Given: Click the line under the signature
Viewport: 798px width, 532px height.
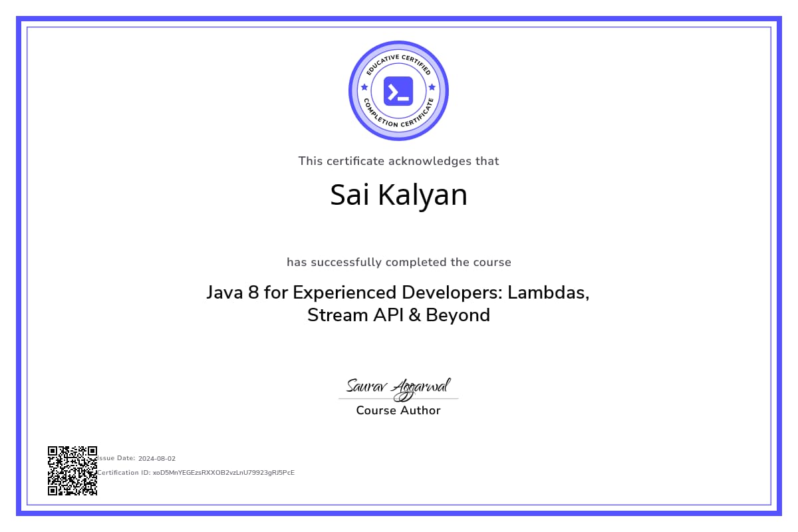Looking at the screenshot, I should click(398, 399).
